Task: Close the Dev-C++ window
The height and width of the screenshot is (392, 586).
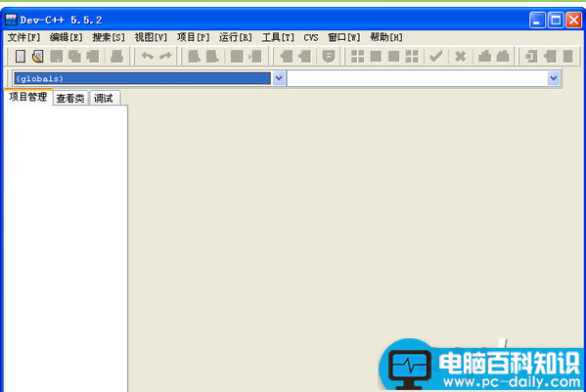Action: point(573,20)
